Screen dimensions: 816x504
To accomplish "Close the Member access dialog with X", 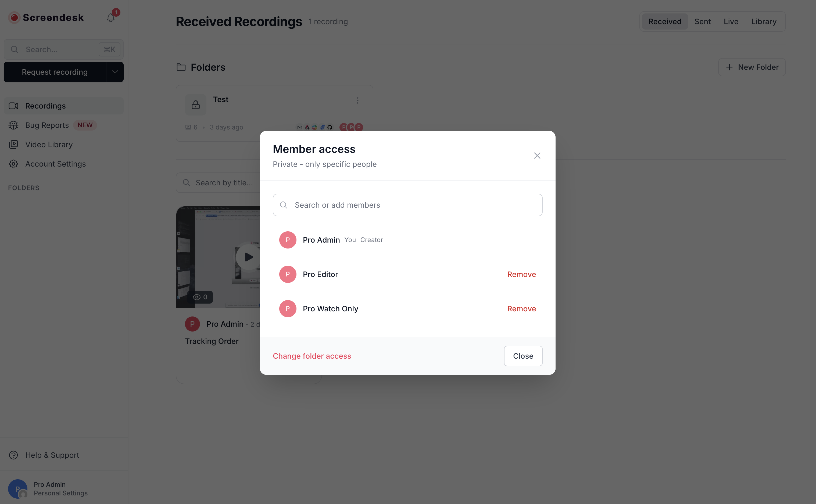I will coord(537,156).
